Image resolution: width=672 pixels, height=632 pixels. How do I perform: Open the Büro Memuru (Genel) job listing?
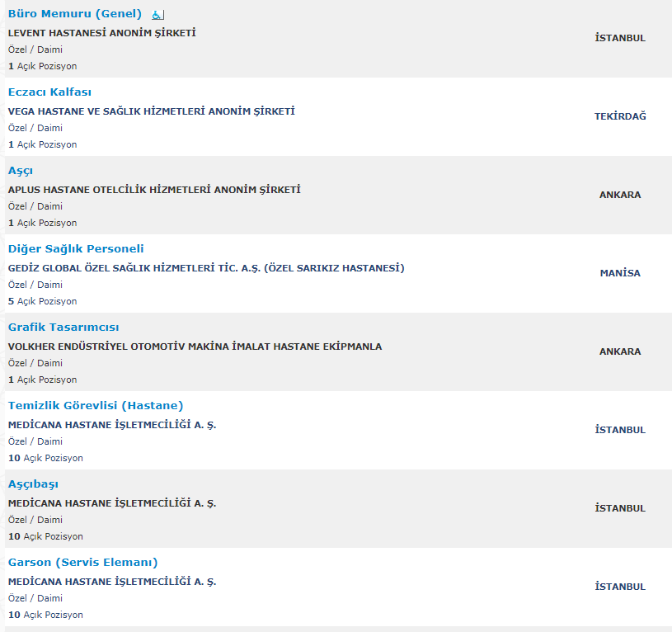click(x=74, y=14)
